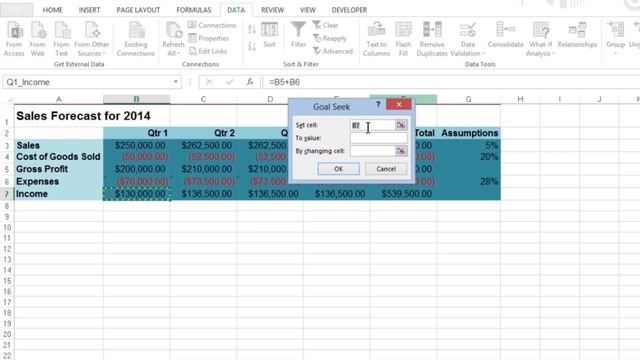
Task: Click the To value input field
Action: [x=378, y=138]
